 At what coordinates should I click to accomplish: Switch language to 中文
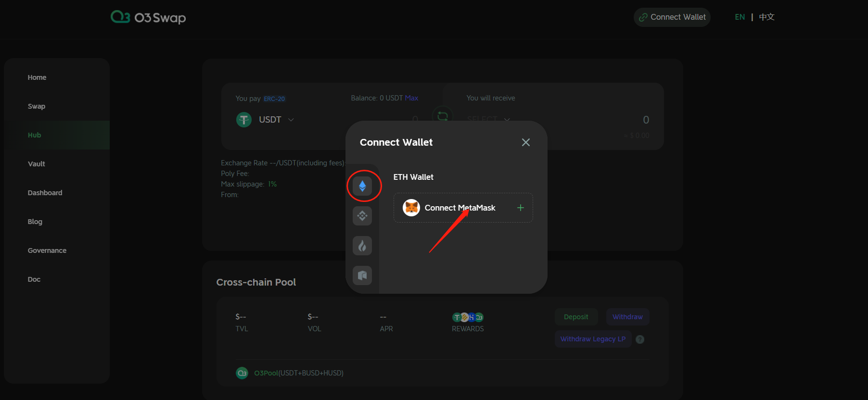(766, 17)
